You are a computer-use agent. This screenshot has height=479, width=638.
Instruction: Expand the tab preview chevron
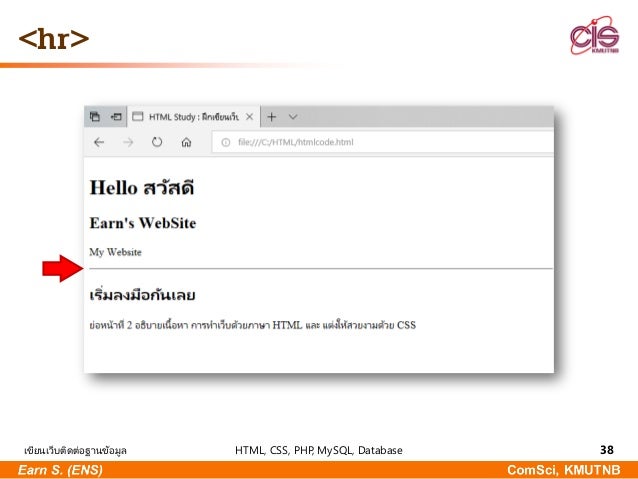coord(293,117)
